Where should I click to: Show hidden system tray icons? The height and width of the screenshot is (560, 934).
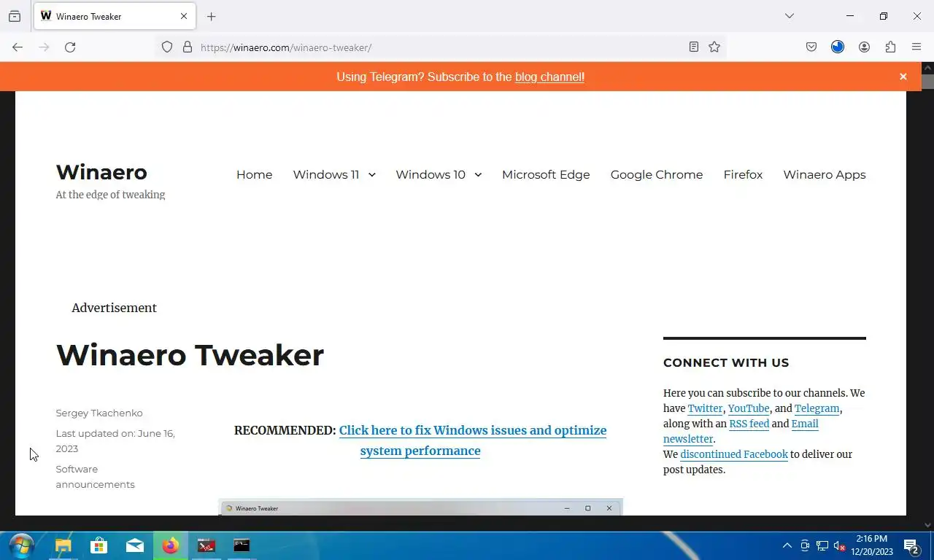tap(787, 545)
